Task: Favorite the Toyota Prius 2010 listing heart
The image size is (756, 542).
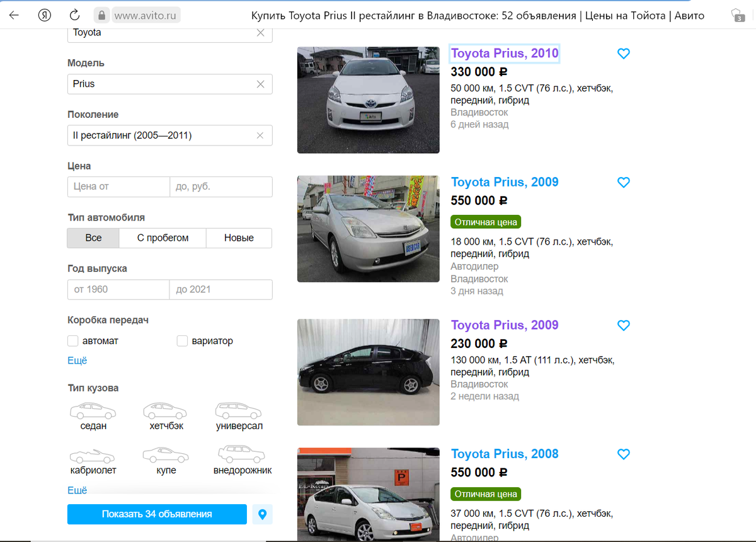Action: point(624,54)
